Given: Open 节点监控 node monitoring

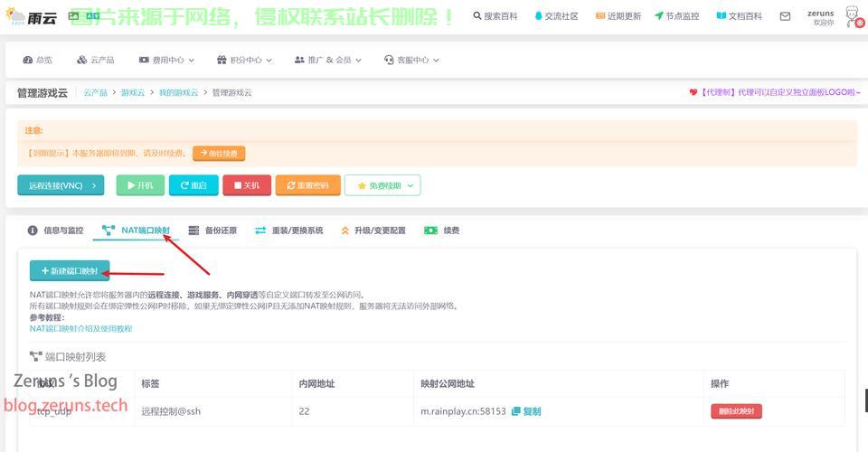Looking at the screenshot, I should point(677,16).
